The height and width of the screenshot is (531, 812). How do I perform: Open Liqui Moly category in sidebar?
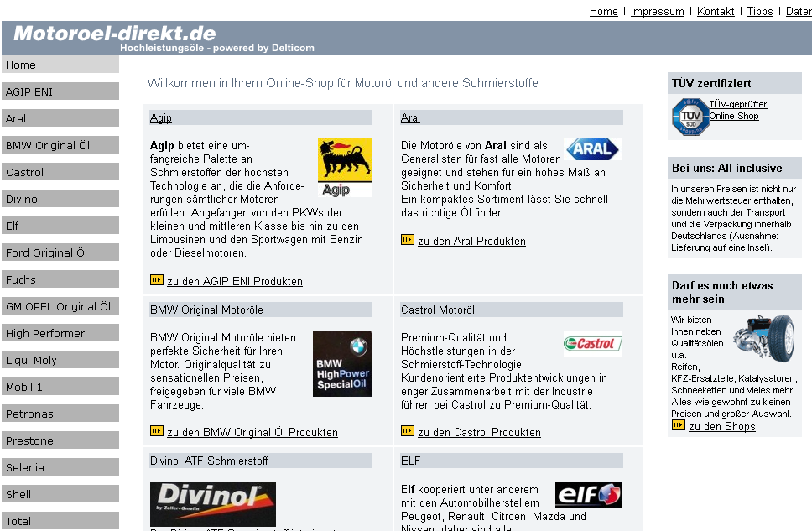tap(60, 360)
